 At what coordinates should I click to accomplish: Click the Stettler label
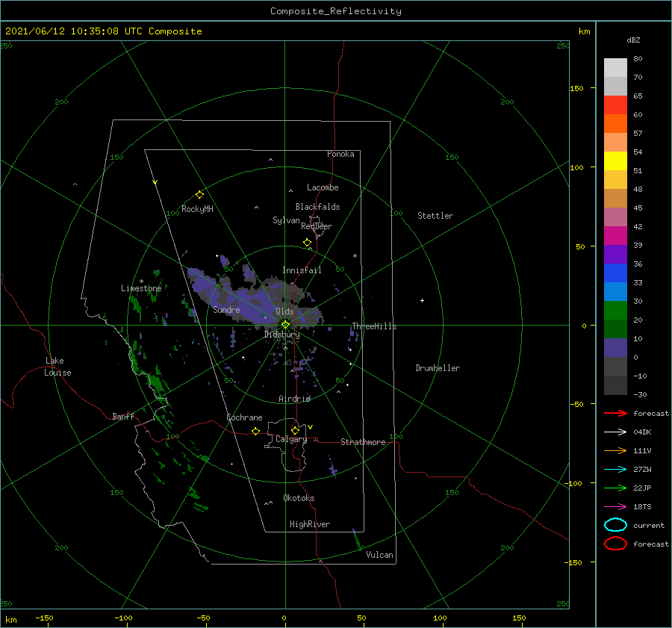pos(435,216)
